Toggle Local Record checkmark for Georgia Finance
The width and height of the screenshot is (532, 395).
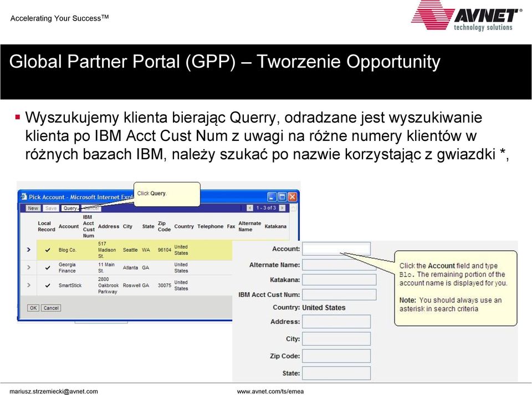point(48,267)
